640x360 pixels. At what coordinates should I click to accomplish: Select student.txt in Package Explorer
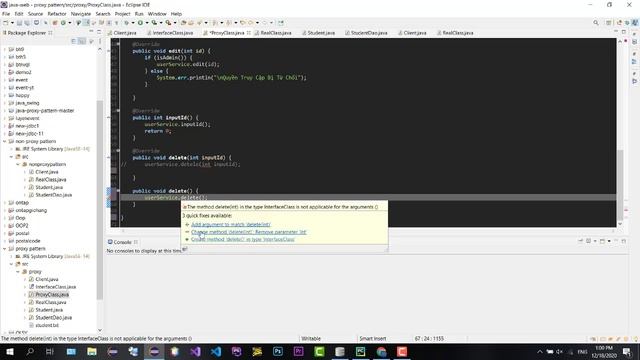tap(47, 325)
